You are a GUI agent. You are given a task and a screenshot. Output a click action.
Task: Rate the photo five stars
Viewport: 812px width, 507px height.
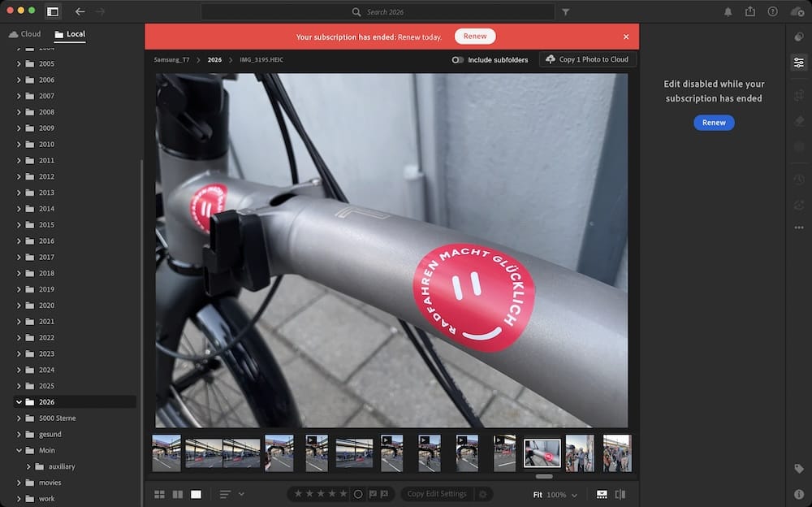coord(343,494)
